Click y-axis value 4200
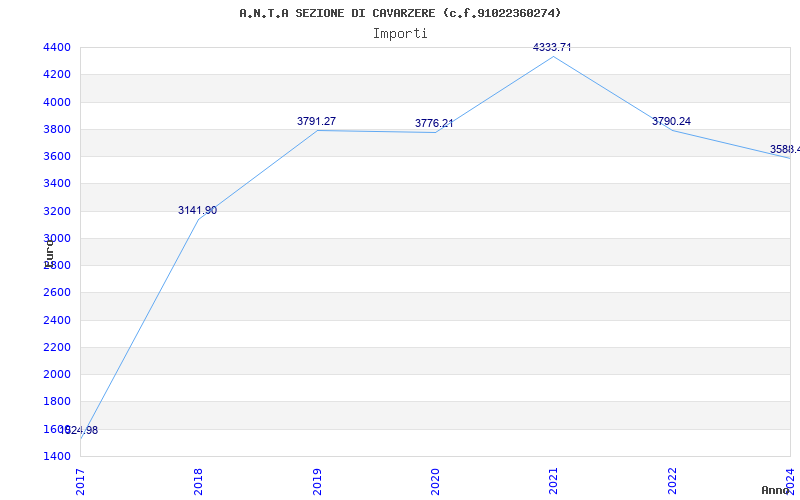The width and height of the screenshot is (800, 500). point(58,74)
